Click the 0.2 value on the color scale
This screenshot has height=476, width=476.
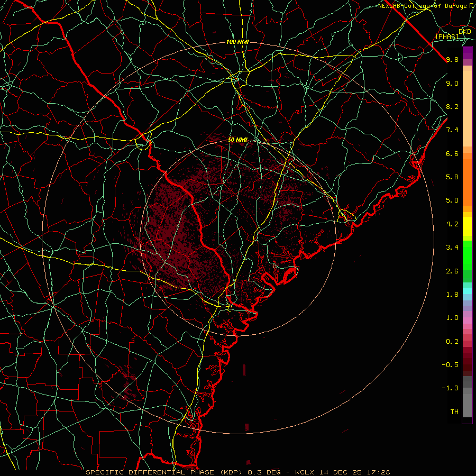452,342
